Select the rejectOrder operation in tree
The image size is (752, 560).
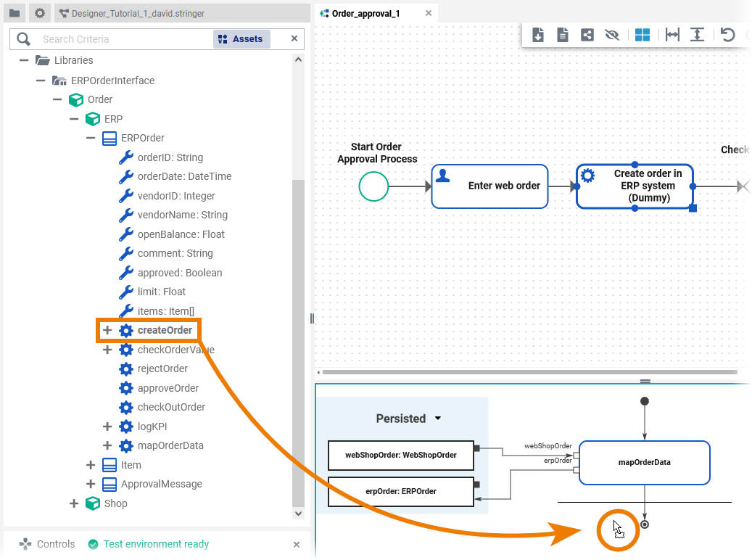(162, 368)
